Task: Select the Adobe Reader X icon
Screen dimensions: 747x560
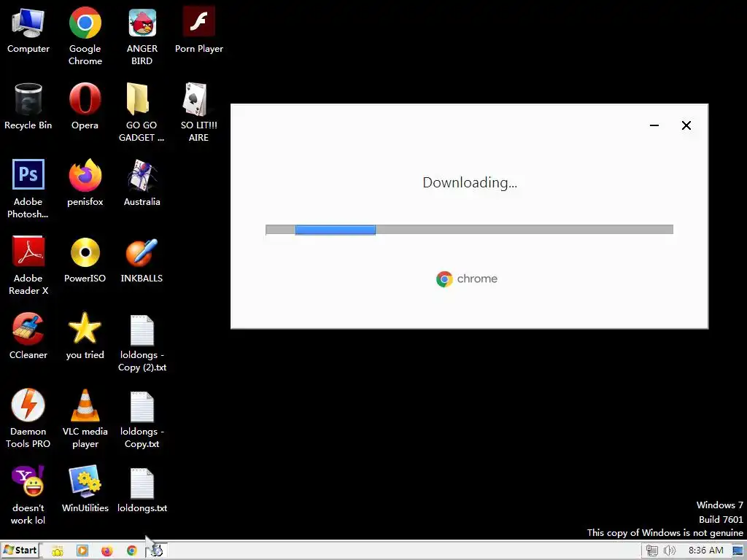Action: 28,265
